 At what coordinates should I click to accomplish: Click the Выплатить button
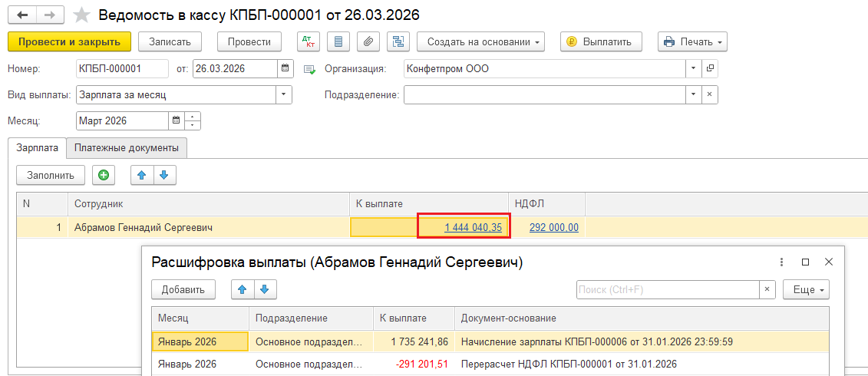pos(601,41)
